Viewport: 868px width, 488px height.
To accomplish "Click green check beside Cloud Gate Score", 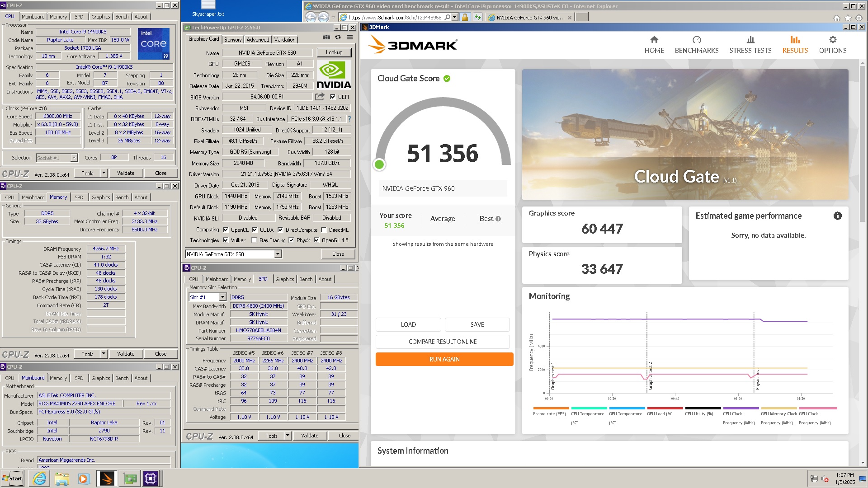I will coord(447,79).
